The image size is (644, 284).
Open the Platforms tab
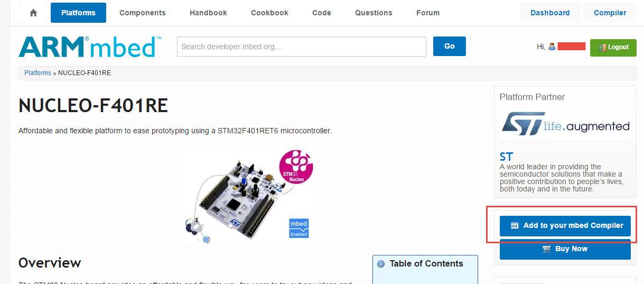click(78, 13)
